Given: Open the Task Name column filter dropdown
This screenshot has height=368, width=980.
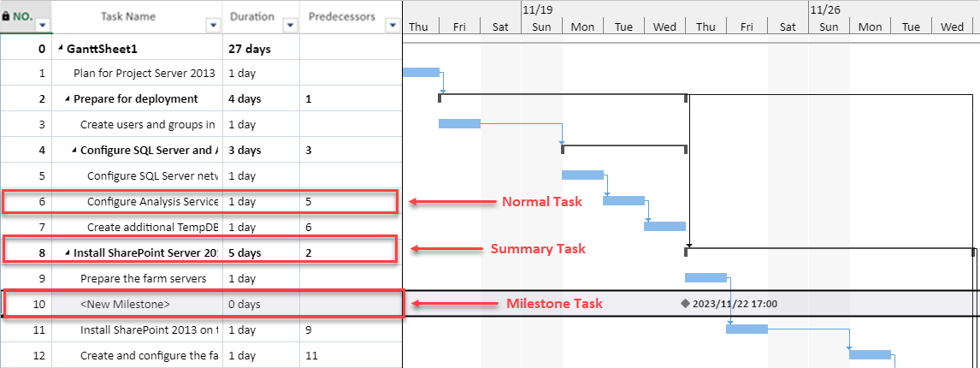Looking at the screenshot, I should pos(214,25).
